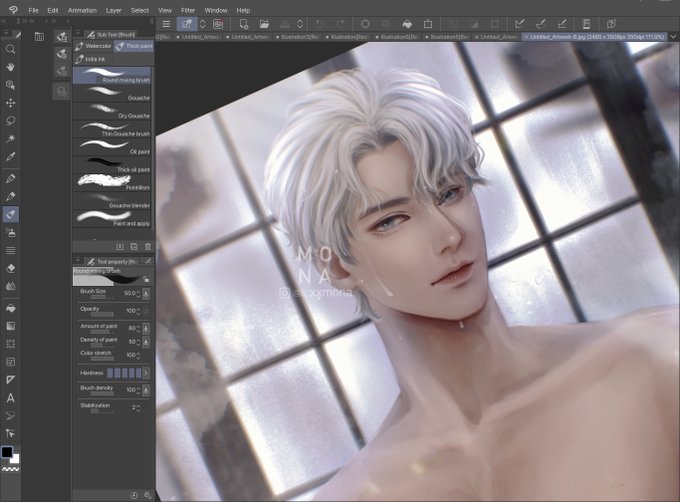Select the Pencil tool
Image resolution: width=680 pixels, height=502 pixels.
(10, 196)
